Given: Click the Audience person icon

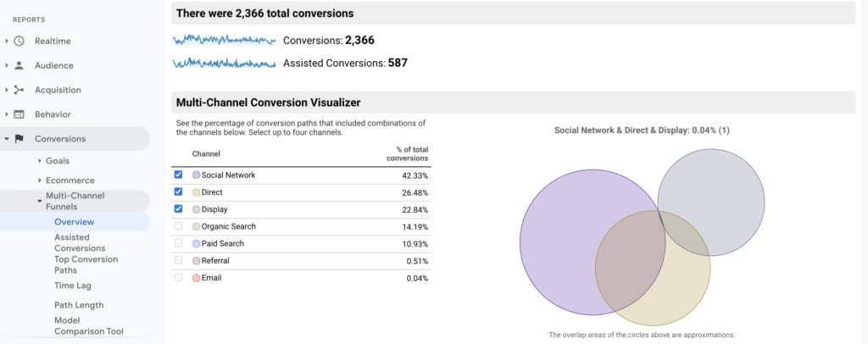Looking at the screenshot, I should tap(19, 65).
